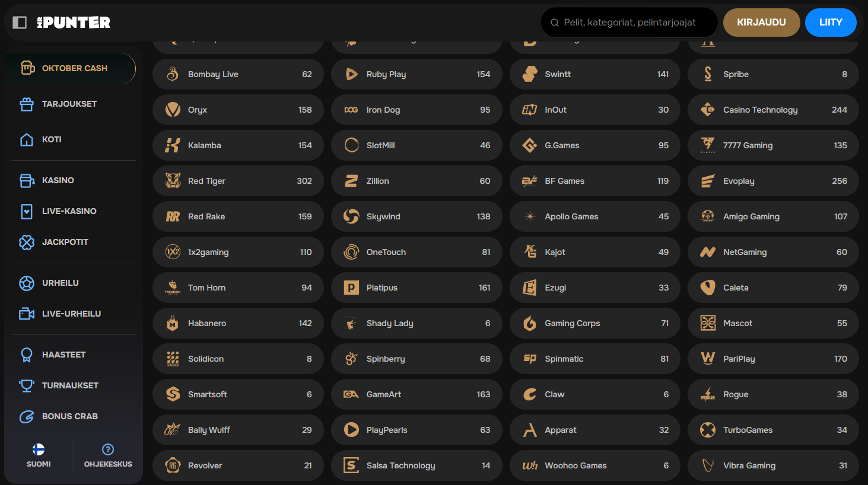Image resolution: width=868 pixels, height=485 pixels.
Task: Click the Punter logo
Action: [74, 23]
